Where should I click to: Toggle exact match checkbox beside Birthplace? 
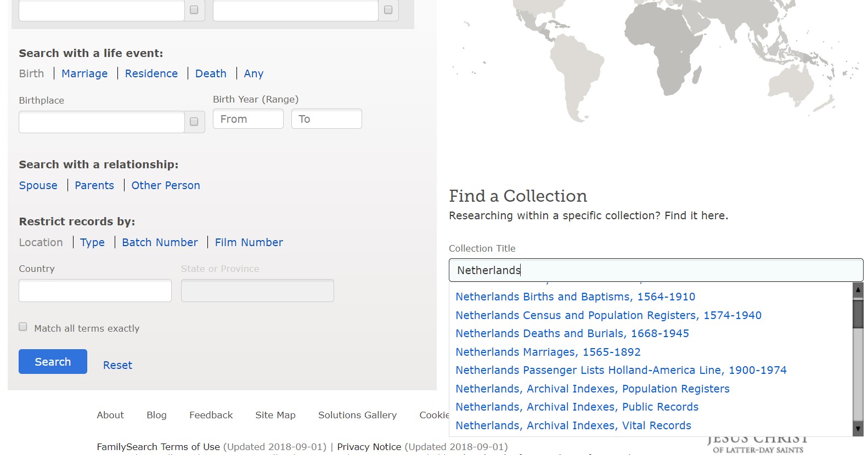pos(194,122)
